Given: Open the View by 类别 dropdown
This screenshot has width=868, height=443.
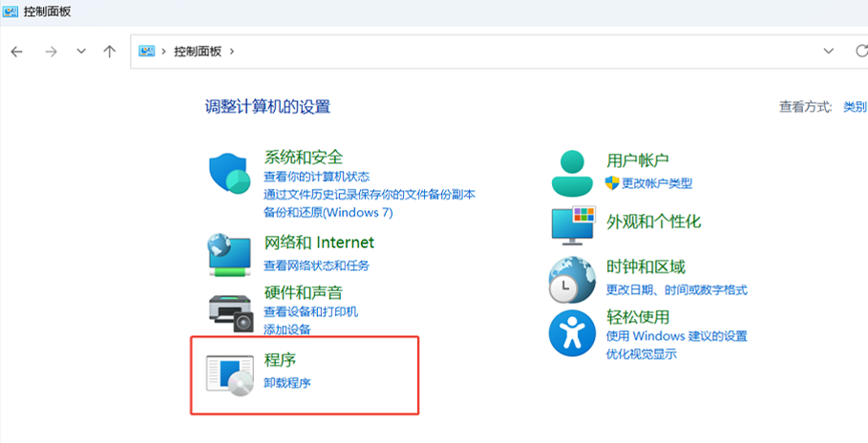Looking at the screenshot, I should pos(854,107).
